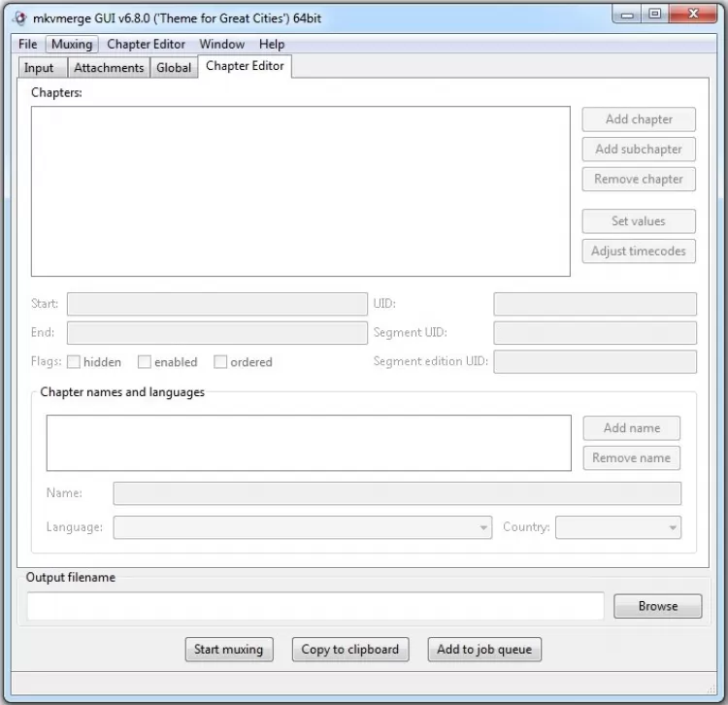Switch to the Attachments tab
The width and height of the screenshot is (728, 705).
109,68
